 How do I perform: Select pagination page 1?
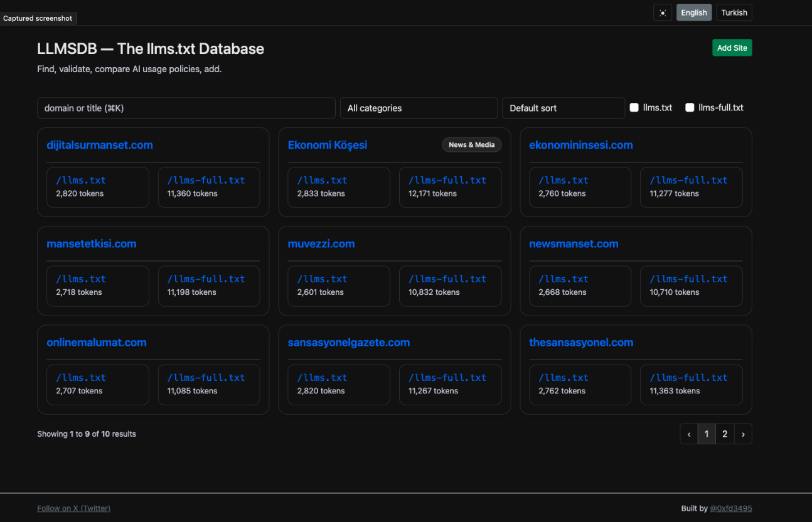coord(707,434)
